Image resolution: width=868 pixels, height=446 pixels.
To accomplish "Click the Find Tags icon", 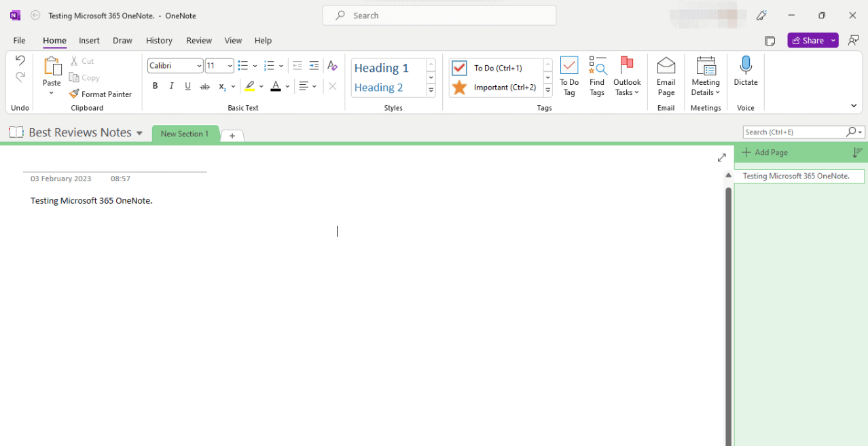I will (x=597, y=75).
